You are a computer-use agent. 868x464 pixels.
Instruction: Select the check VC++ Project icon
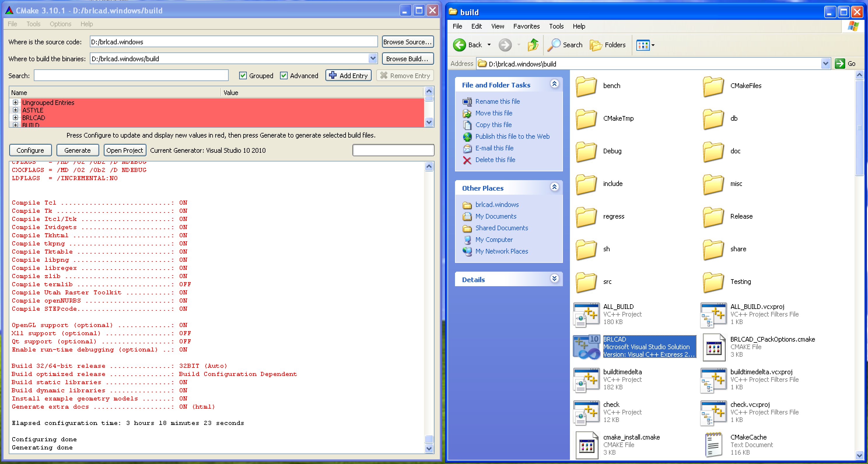(587, 412)
